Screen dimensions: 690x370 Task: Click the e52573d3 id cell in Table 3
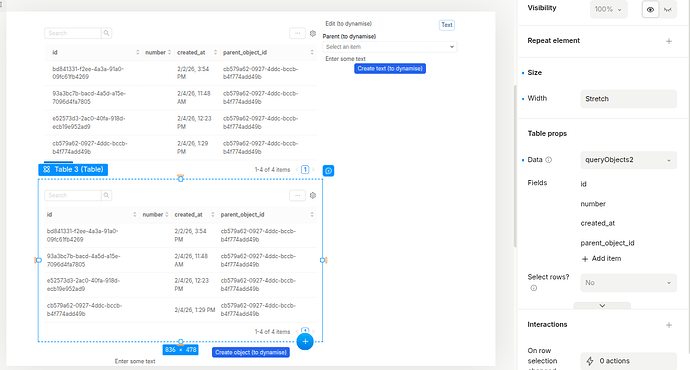(x=83, y=285)
